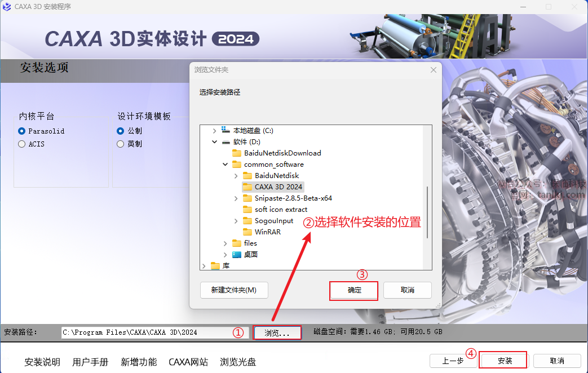The image size is (588, 373).
Task: Click the installation path input field
Action: click(x=155, y=332)
